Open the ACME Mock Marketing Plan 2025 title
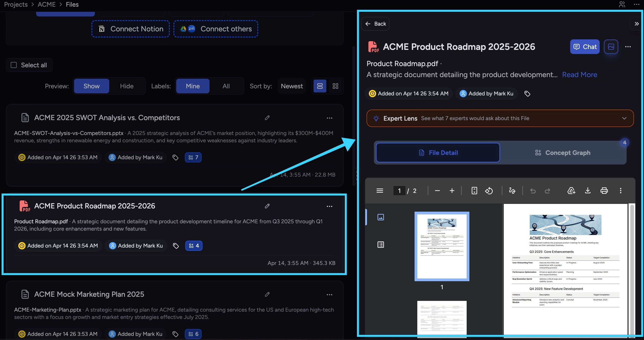 coord(89,294)
